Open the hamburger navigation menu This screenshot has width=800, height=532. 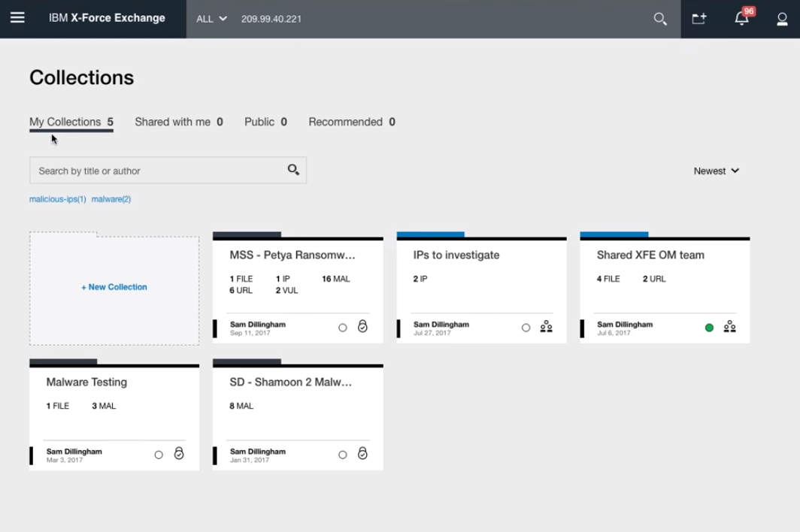coord(17,18)
